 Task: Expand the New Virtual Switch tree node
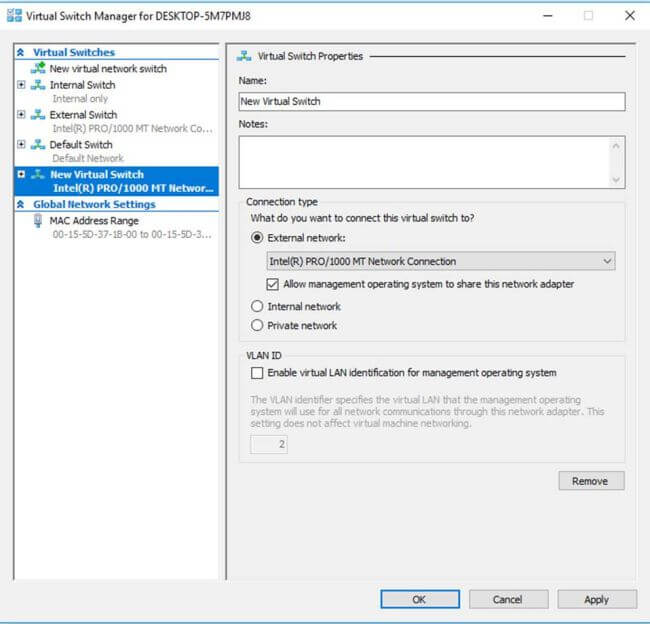coord(21,174)
